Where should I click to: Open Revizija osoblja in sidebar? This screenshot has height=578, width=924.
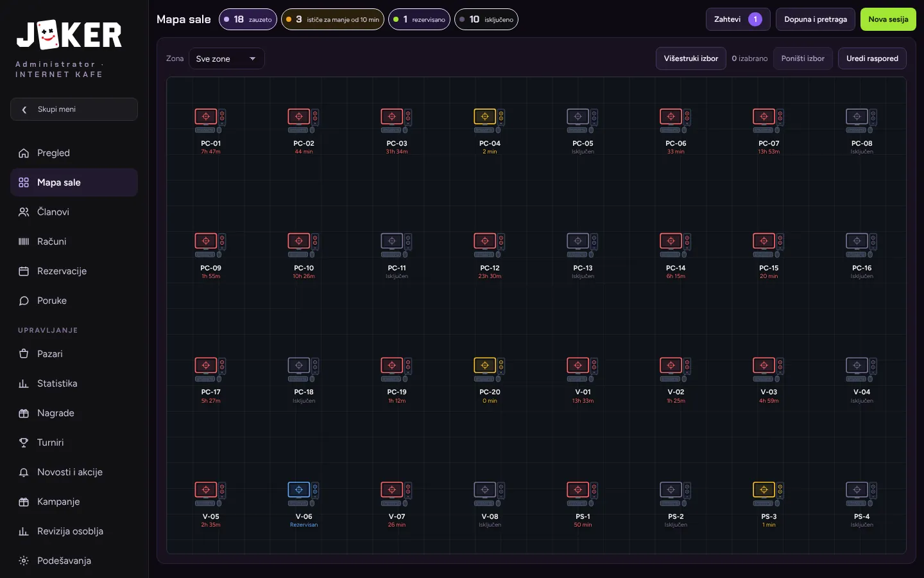[x=74, y=531]
